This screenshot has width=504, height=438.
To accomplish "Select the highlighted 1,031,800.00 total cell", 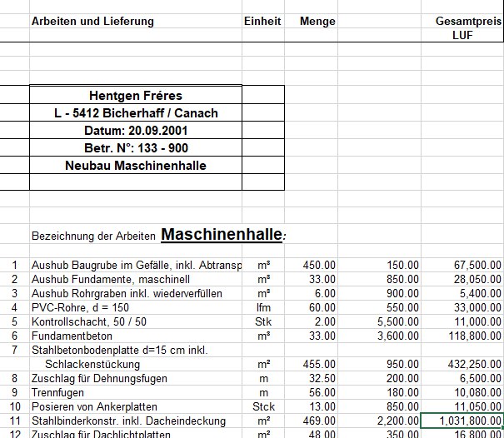I will tap(462, 421).
